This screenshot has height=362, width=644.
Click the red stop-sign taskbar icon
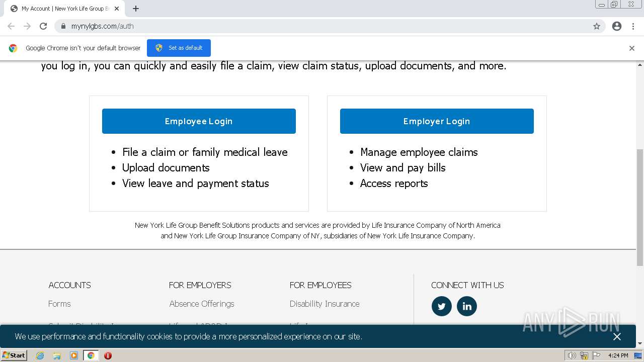coord(108,355)
